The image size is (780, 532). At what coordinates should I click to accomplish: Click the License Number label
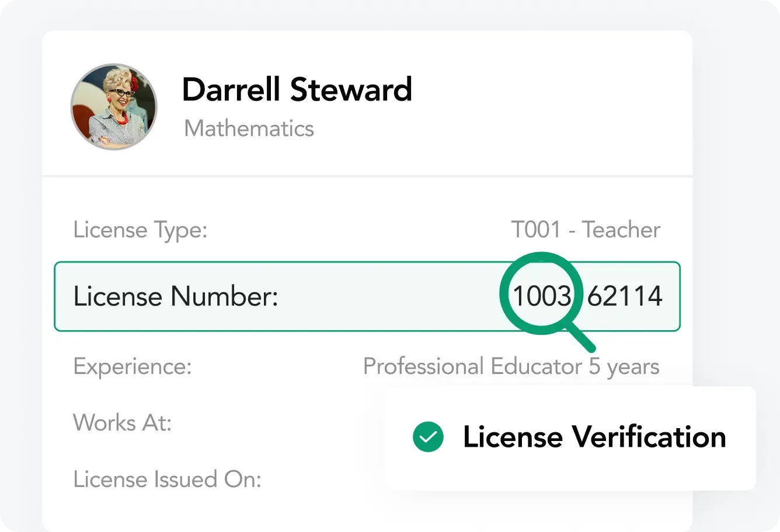(x=176, y=296)
